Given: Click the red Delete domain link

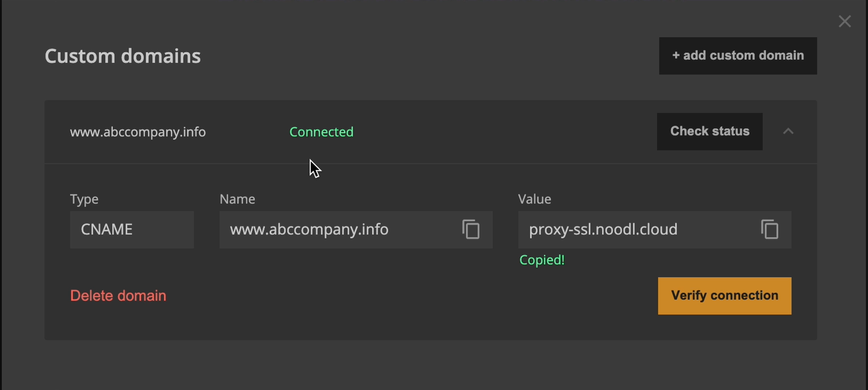Looking at the screenshot, I should point(118,296).
